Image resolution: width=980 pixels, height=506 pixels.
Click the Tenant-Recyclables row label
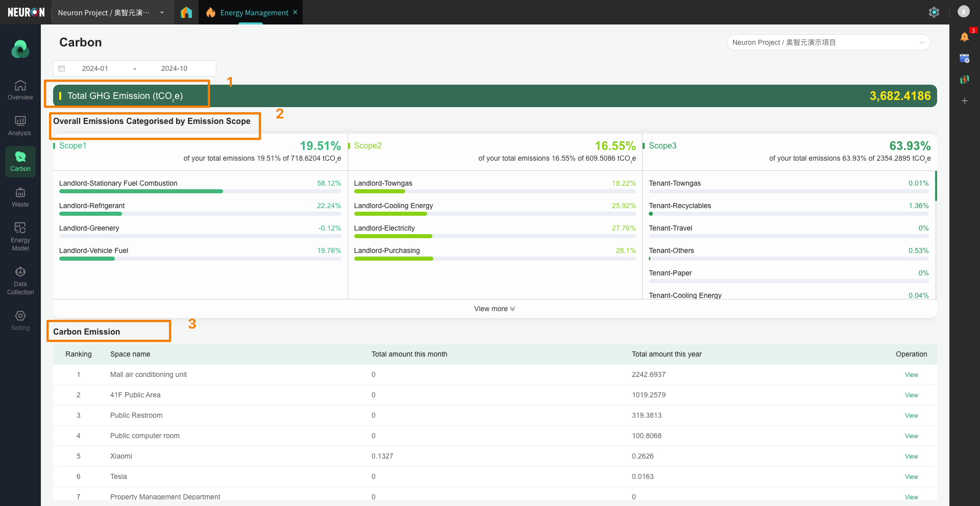point(680,206)
